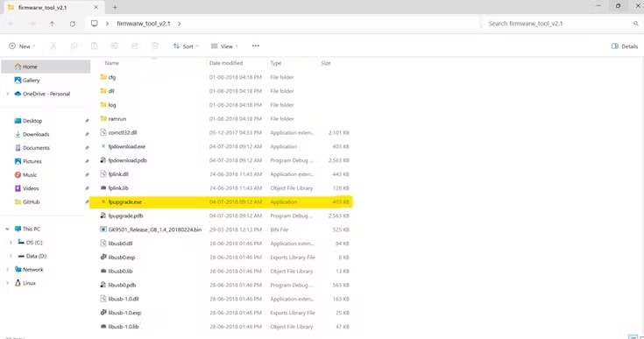The height and width of the screenshot is (339, 644).
Task: Expand the Linux tree node
Action: (7, 283)
